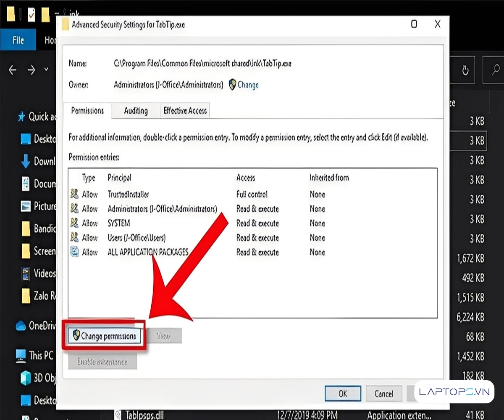Screen dimensions: 504x420
Task: Select the Permissions tab
Action: pyautogui.click(x=87, y=111)
